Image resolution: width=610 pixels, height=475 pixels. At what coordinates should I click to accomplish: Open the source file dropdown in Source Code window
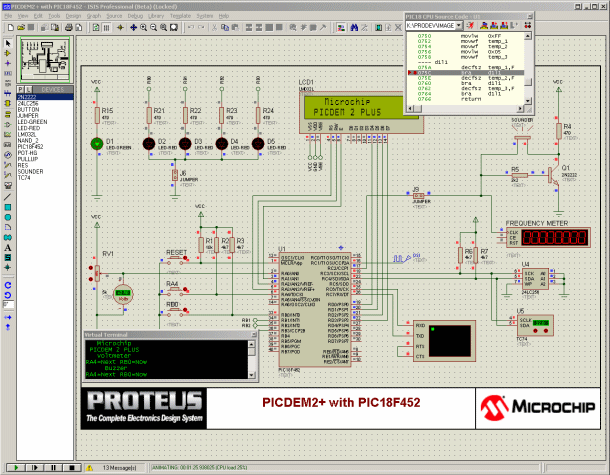(459, 25)
